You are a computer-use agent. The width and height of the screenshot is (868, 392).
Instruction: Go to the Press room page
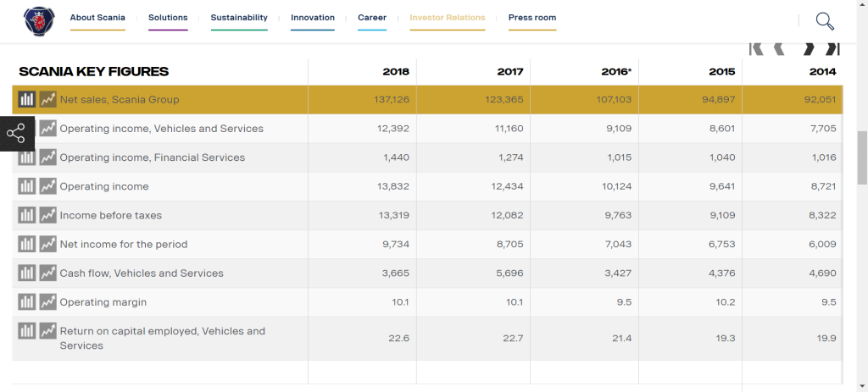tap(532, 18)
